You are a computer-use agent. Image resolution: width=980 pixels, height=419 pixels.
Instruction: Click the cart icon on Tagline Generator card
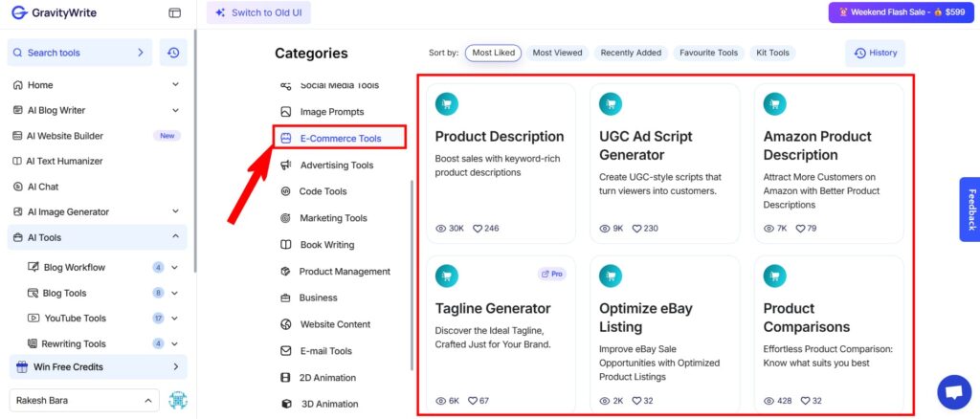click(447, 276)
